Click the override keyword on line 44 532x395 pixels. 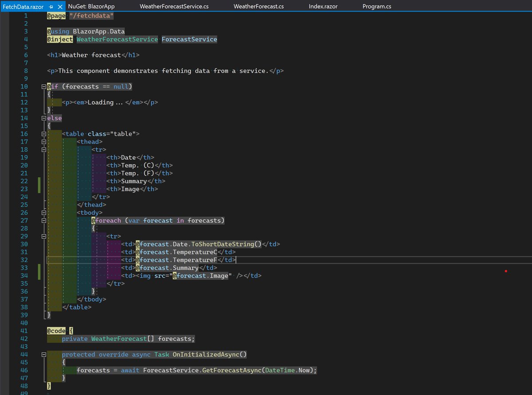[113, 355]
